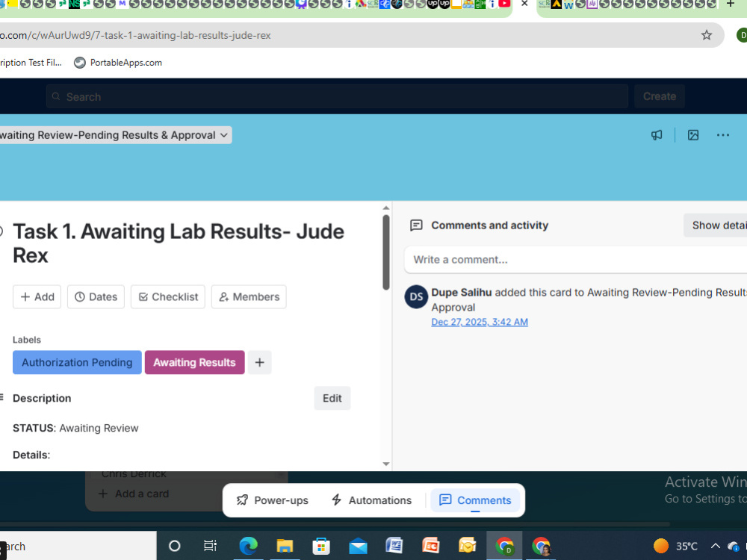Open the card cover image icon
747x560 pixels.
coord(692,135)
